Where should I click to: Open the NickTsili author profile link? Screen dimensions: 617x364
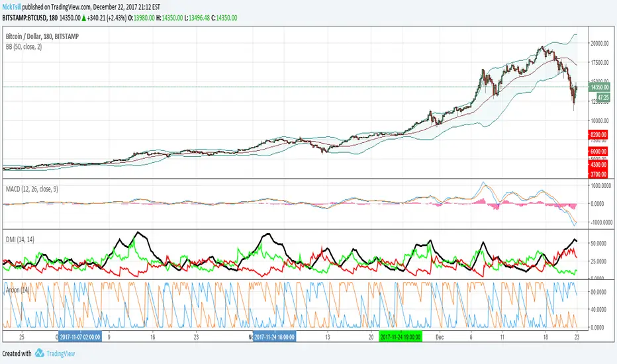tap(12, 7)
